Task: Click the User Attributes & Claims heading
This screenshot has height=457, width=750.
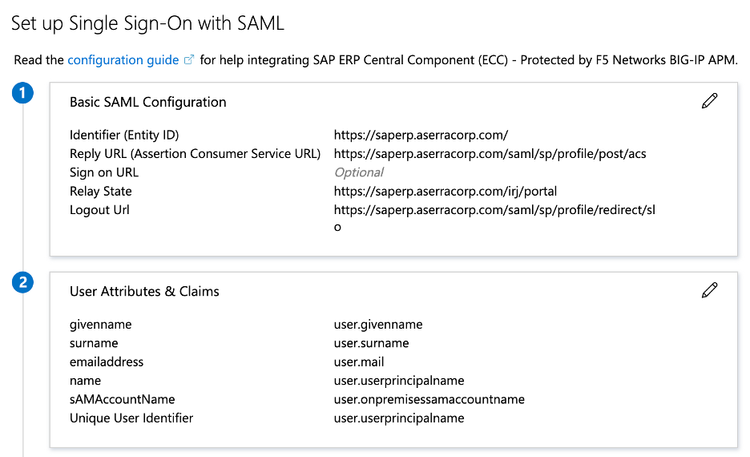Action: click(x=144, y=291)
